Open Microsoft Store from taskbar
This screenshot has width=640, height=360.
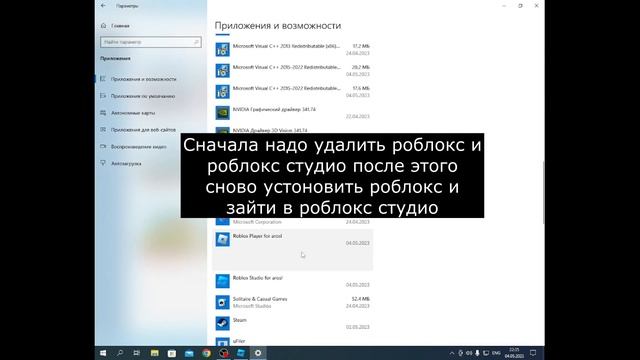[172, 353]
